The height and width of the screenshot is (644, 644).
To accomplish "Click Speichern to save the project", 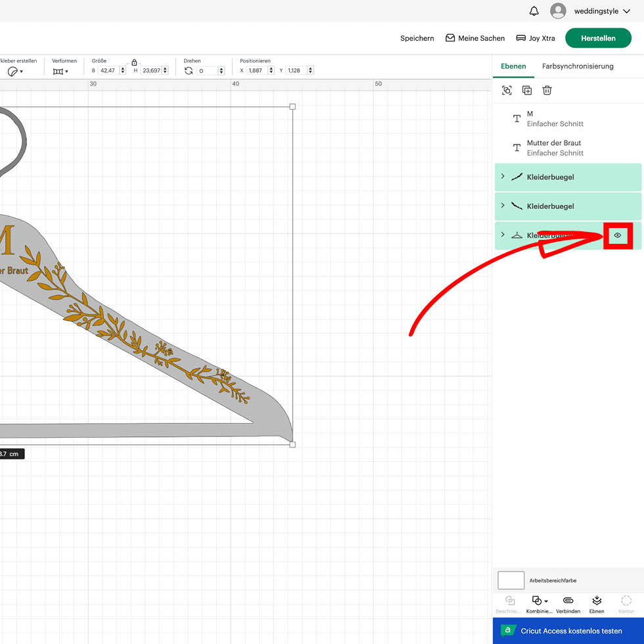I will (x=417, y=38).
